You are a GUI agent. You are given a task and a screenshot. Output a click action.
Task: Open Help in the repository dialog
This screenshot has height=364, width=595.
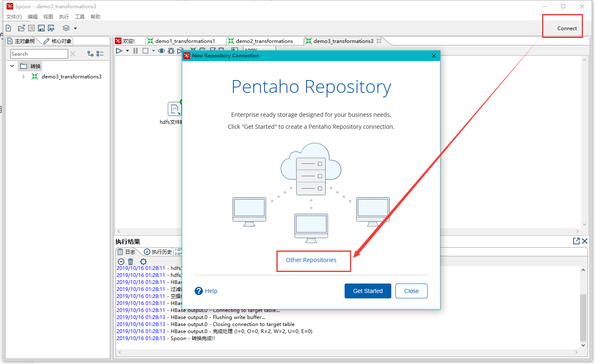point(206,291)
